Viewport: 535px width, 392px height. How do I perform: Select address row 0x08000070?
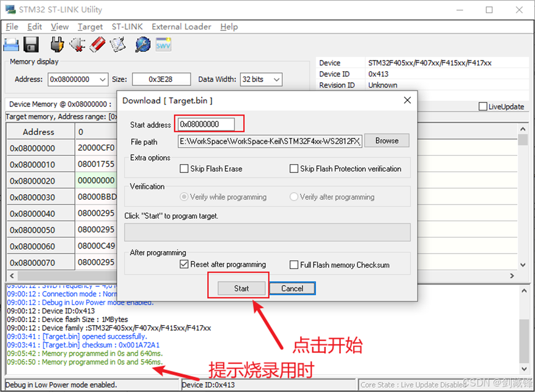point(41,263)
